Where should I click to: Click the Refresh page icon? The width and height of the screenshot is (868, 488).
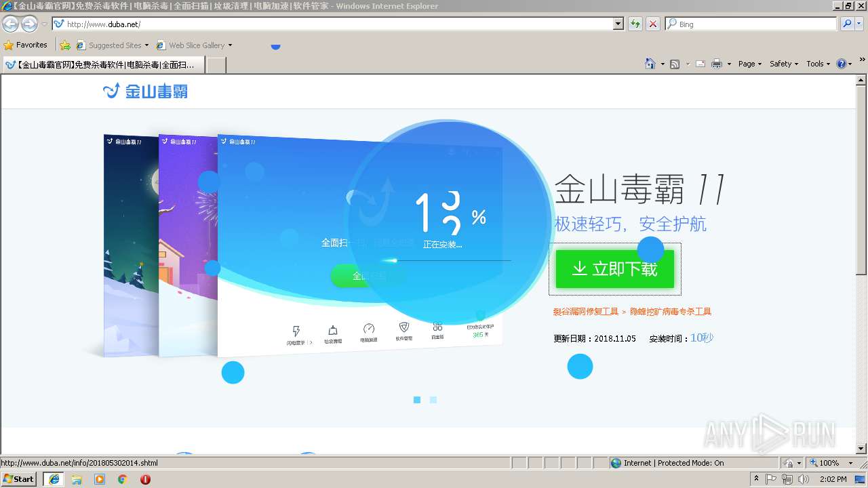coord(635,24)
